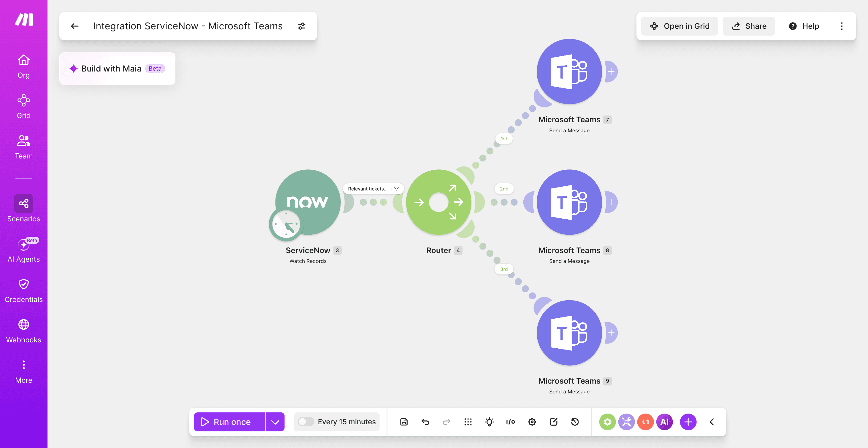Viewport: 868px width, 448px height.
Task: Open the scenario history clock icon
Action: click(x=575, y=422)
